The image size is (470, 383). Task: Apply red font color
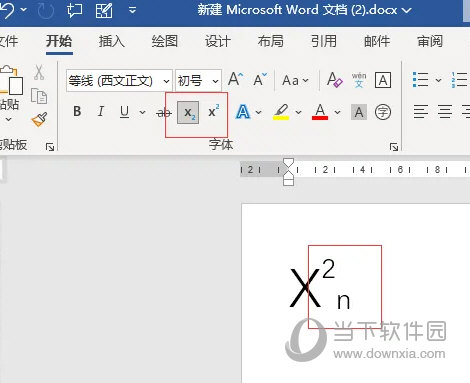(x=320, y=112)
